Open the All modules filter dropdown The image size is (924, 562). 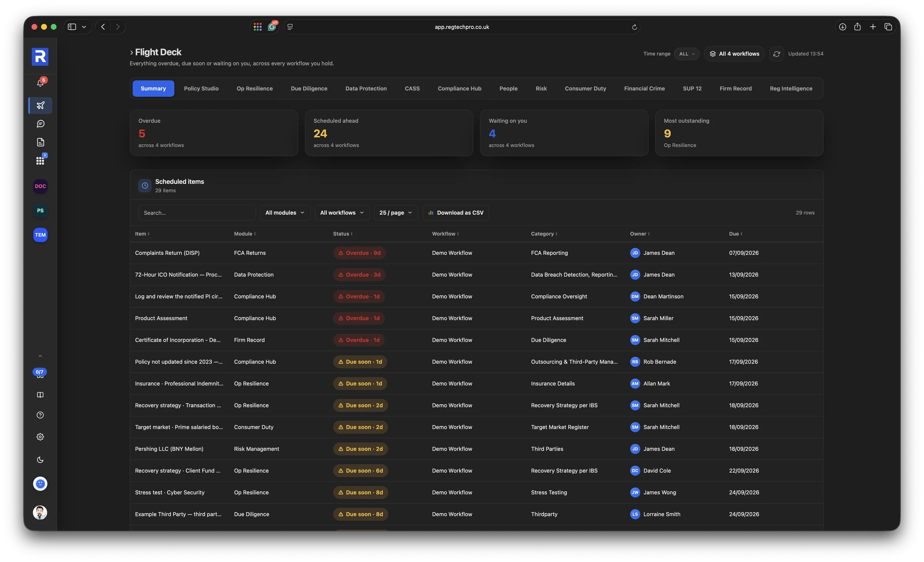coord(285,213)
